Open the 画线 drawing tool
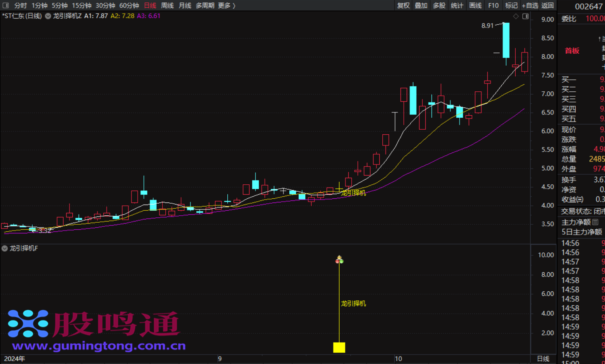The width and height of the screenshot is (605, 364). pyautogui.click(x=475, y=5)
